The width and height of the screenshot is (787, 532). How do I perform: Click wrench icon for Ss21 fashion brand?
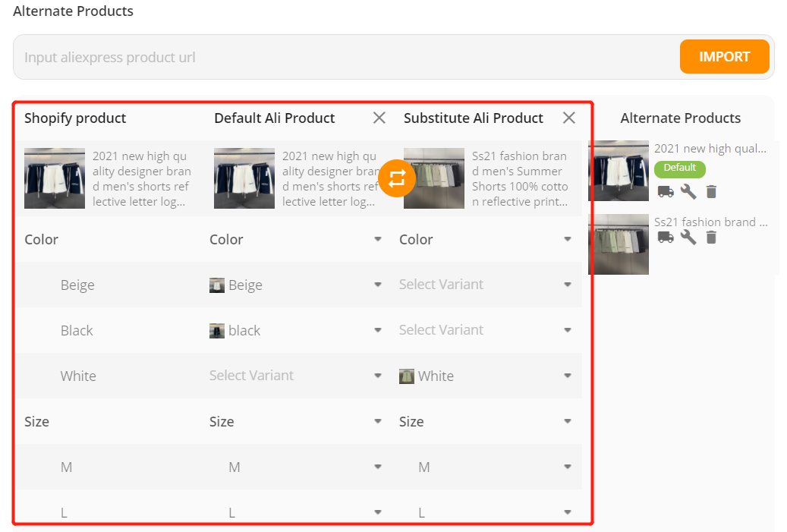click(688, 237)
